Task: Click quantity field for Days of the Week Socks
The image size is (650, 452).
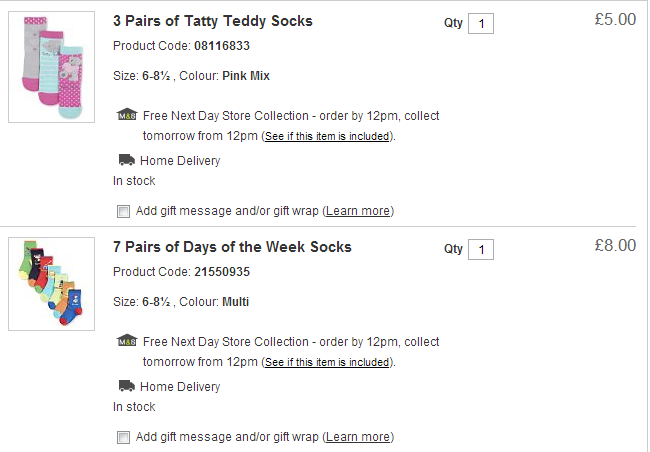Action: tap(481, 249)
